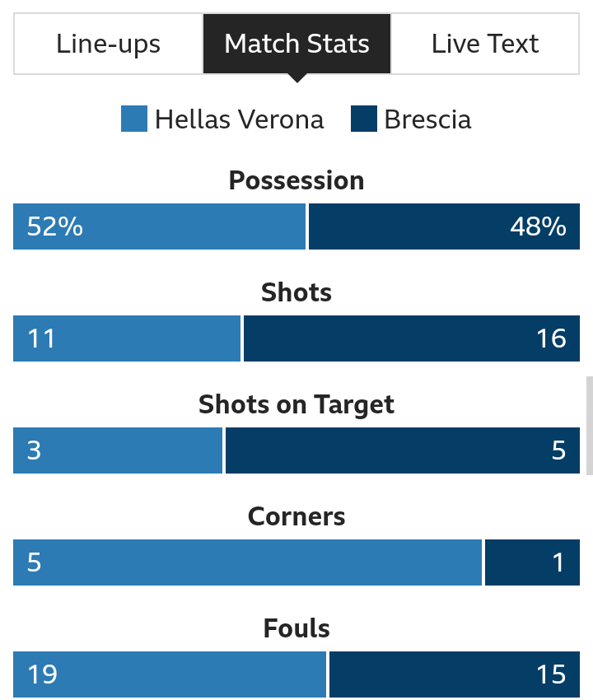Click Brescia 5 shots on target bar

tap(403, 450)
